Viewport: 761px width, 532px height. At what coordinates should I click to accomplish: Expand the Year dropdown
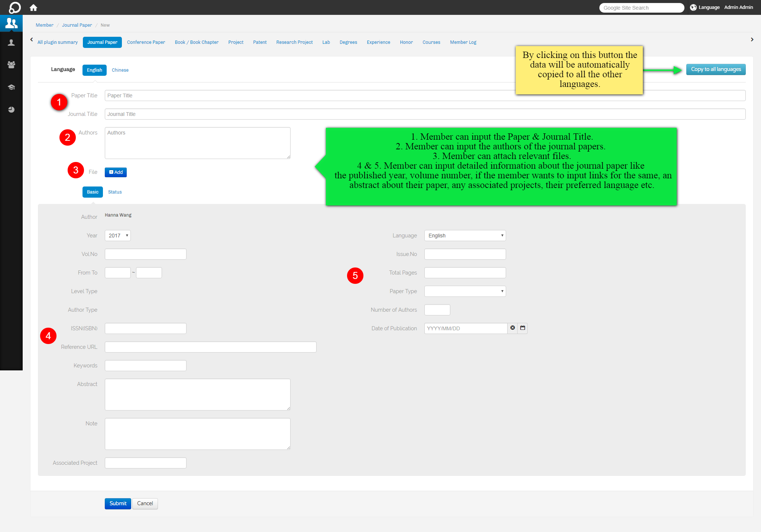(117, 236)
